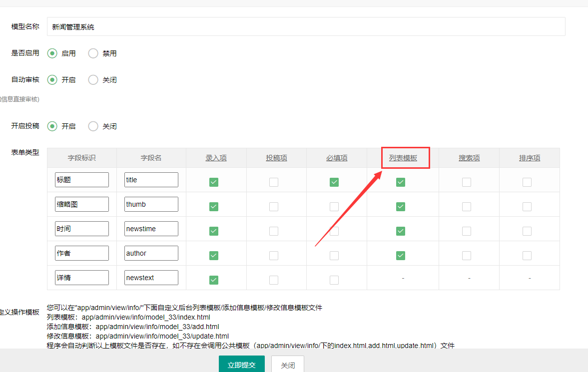Check 搜索项 for the thumb row
This screenshot has height=372, width=588.
(x=467, y=207)
